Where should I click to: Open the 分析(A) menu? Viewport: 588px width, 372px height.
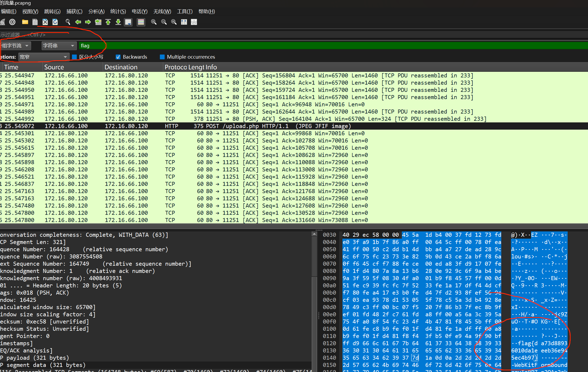(x=96, y=12)
